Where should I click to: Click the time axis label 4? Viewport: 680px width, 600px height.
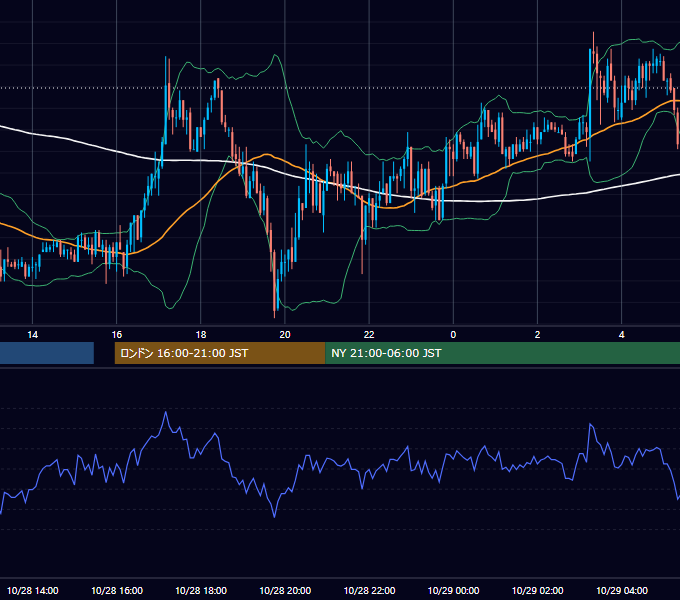click(621, 335)
